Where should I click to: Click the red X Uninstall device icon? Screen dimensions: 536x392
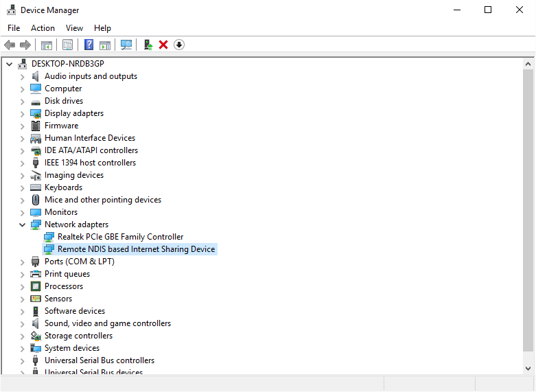coord(163,45)
